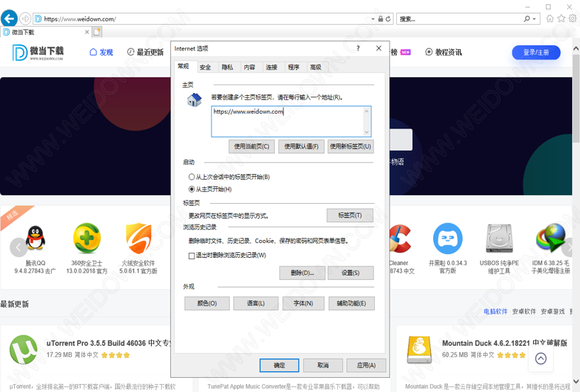Close the 微当下载 browser tab

point(87,32)
